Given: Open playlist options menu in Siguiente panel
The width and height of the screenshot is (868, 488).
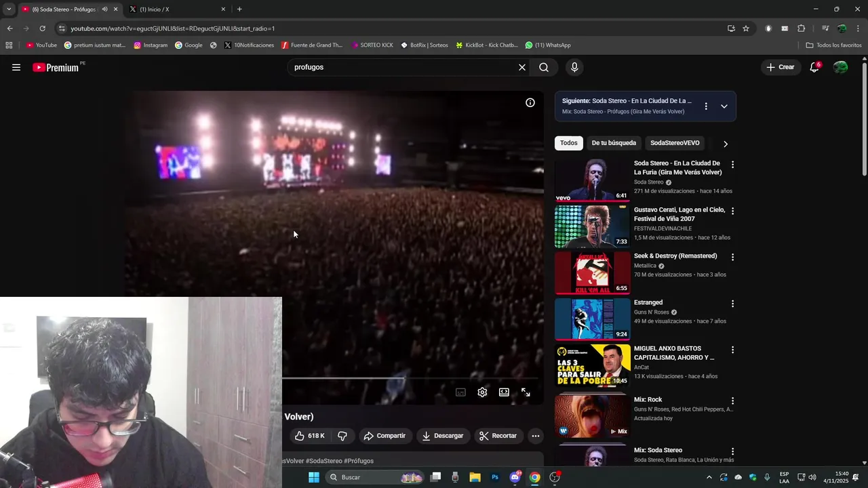Looking at the screenshot, I should point(706,106).
